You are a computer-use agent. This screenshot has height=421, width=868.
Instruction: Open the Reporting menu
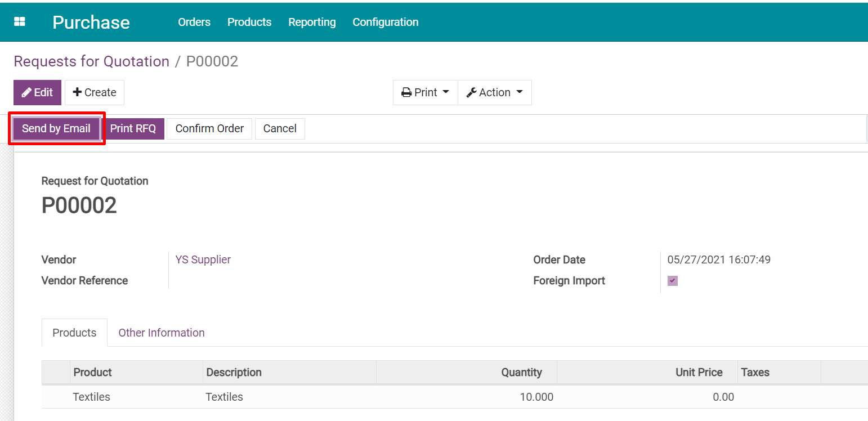pos(312,22)
